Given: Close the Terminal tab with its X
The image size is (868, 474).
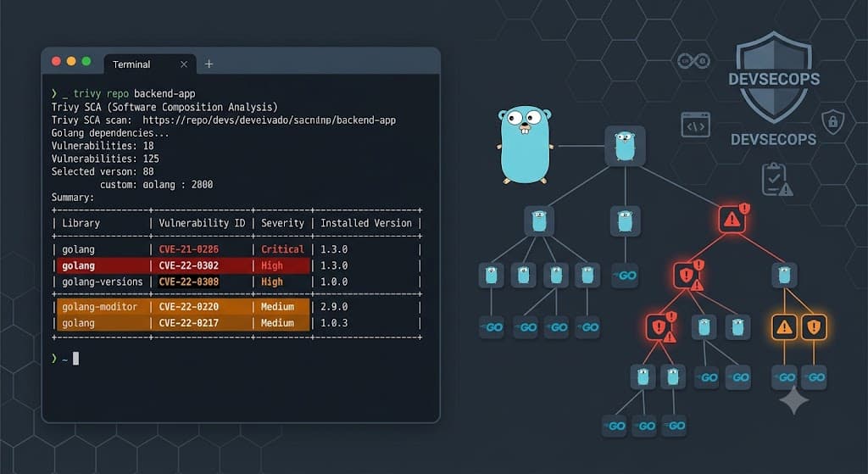Looking at the screenshot, I should point(184,64).
